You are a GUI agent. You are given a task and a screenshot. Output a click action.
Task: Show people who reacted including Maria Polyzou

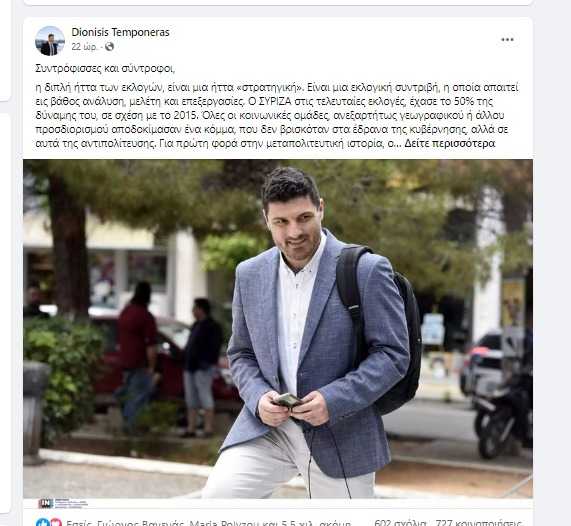pyautogui.click(x=209, y=523)
